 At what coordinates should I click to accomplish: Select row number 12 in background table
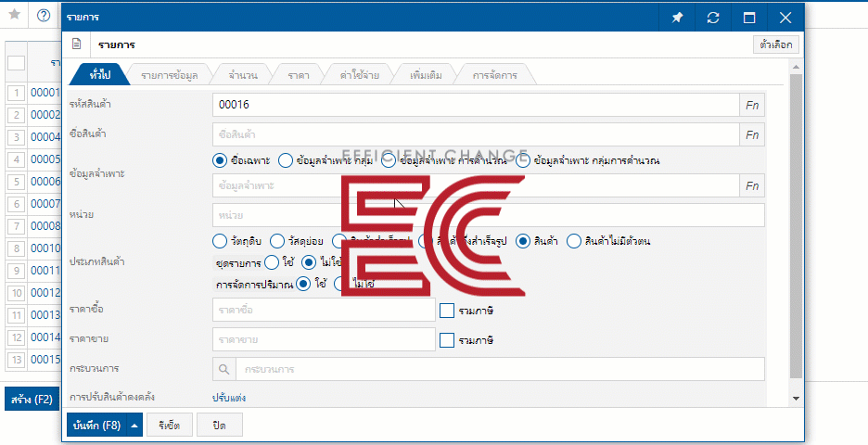(x=17, y=337)
